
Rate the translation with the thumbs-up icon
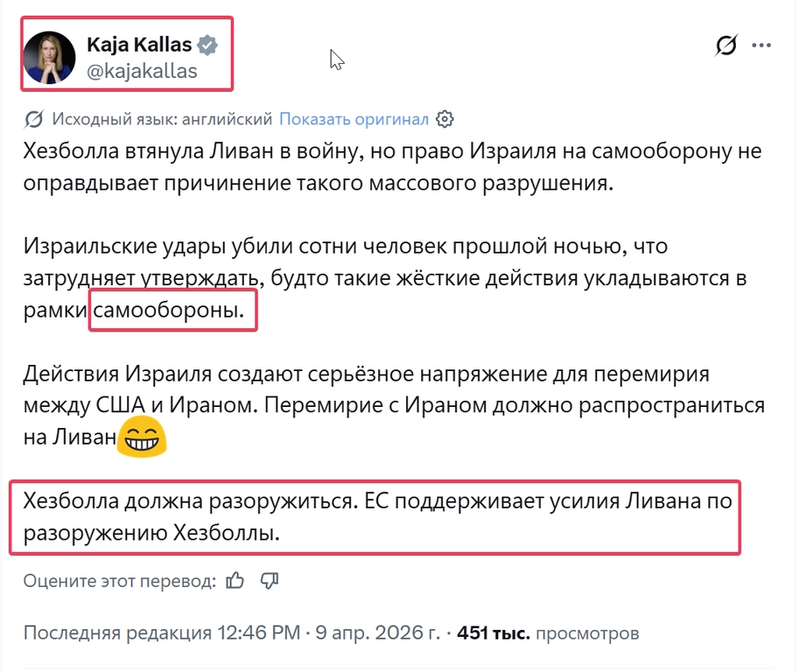click(235, 580)
